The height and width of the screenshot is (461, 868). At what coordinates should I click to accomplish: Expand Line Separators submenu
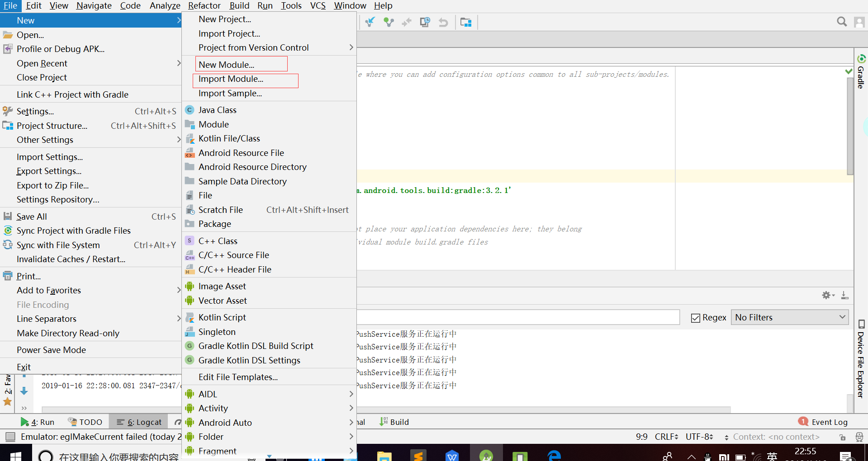(x=90, y=319)
